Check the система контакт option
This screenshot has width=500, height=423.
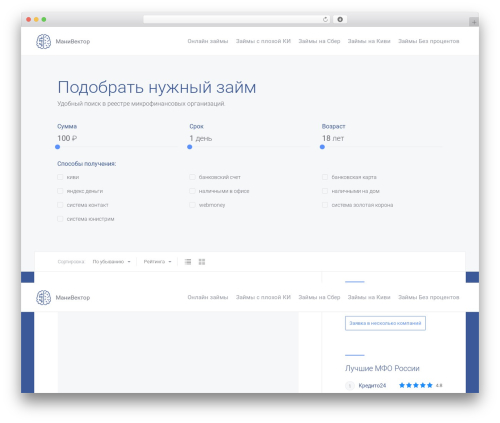tap(60, 205)
